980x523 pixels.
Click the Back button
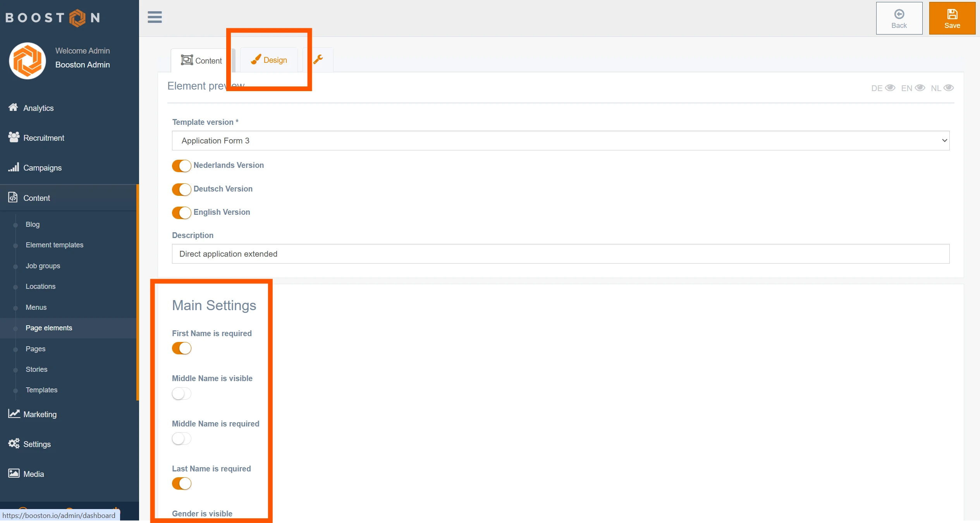point(899,18)
